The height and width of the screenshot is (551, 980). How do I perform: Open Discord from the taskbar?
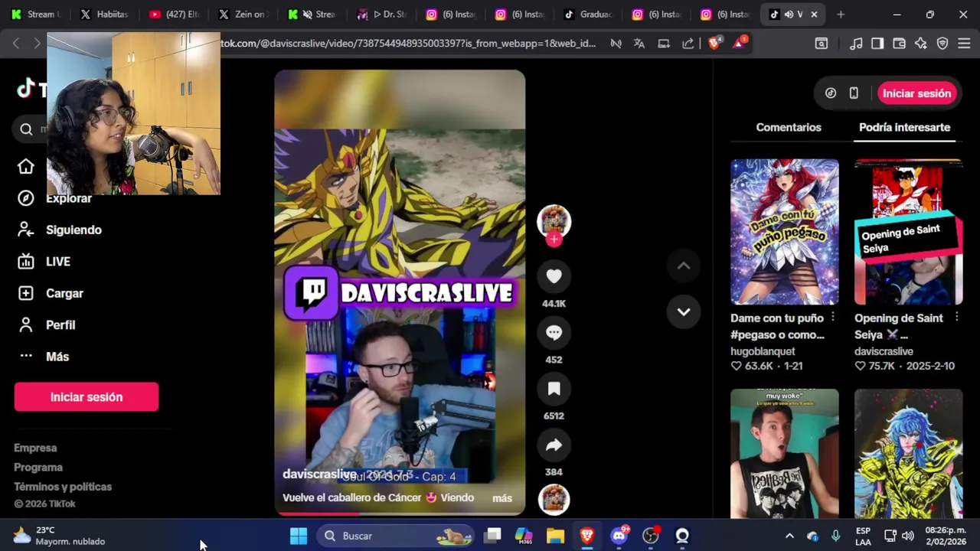[x=619, y=536]
